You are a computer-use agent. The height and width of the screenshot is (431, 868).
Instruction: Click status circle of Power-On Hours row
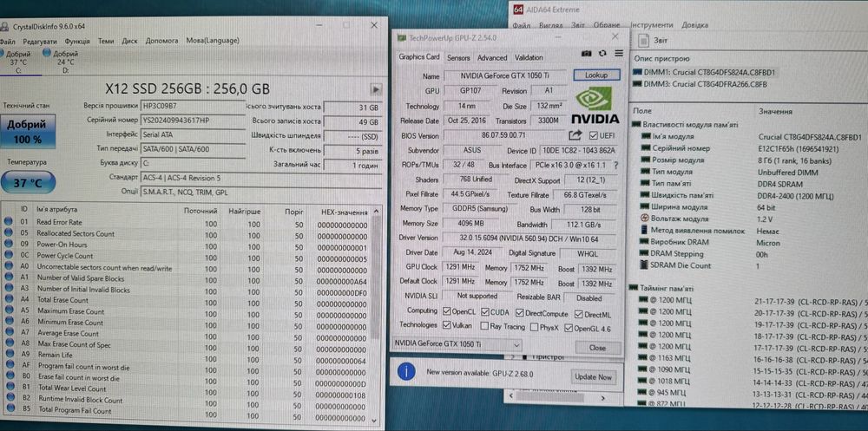[x=9, y=244]
